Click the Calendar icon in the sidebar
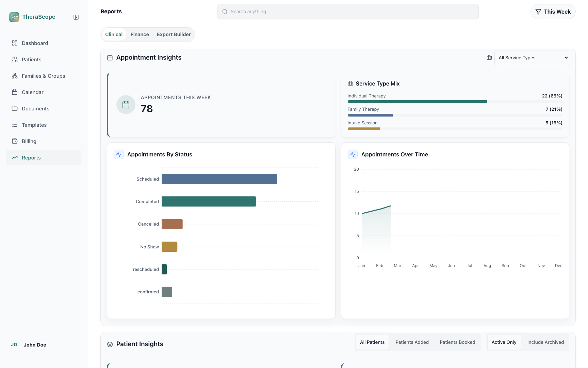Screen dimensions: 588x368 pos(15,92)
